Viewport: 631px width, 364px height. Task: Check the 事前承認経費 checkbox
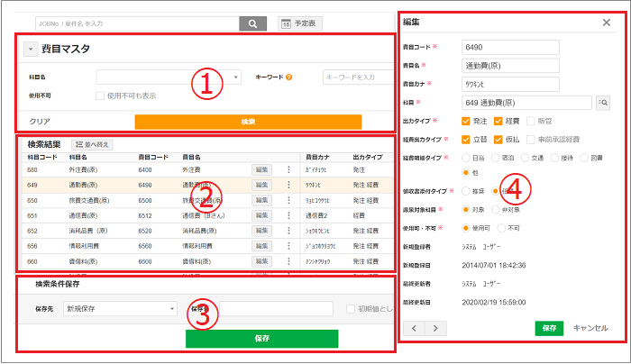tap(532, 139)
